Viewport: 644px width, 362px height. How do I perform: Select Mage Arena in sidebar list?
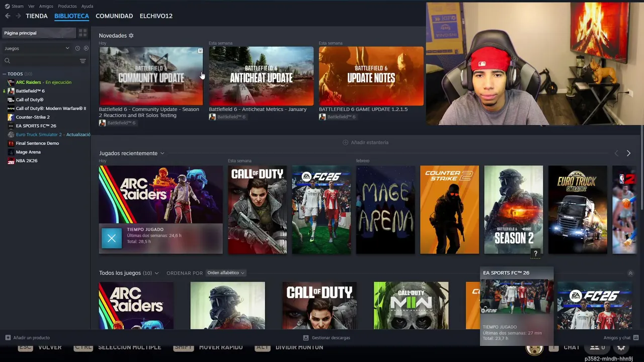(x=28, y=152)
